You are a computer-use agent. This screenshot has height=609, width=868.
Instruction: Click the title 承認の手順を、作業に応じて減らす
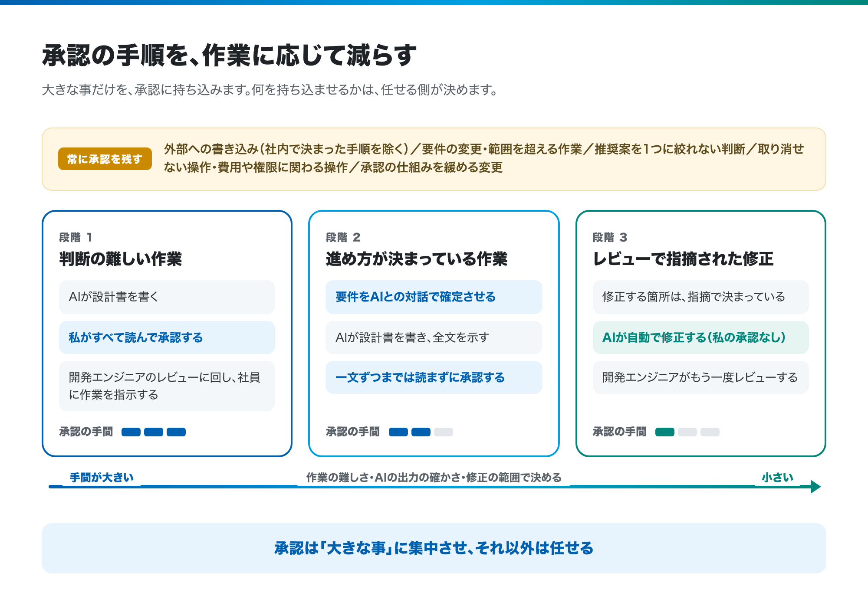[229, 56]
